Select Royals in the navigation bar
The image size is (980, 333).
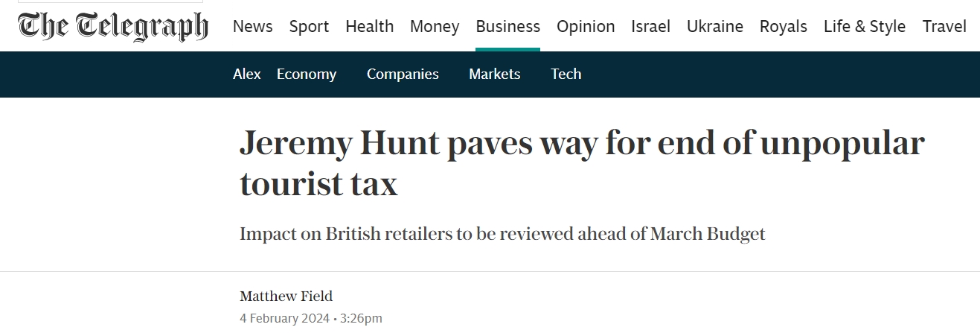click(783, 27)
